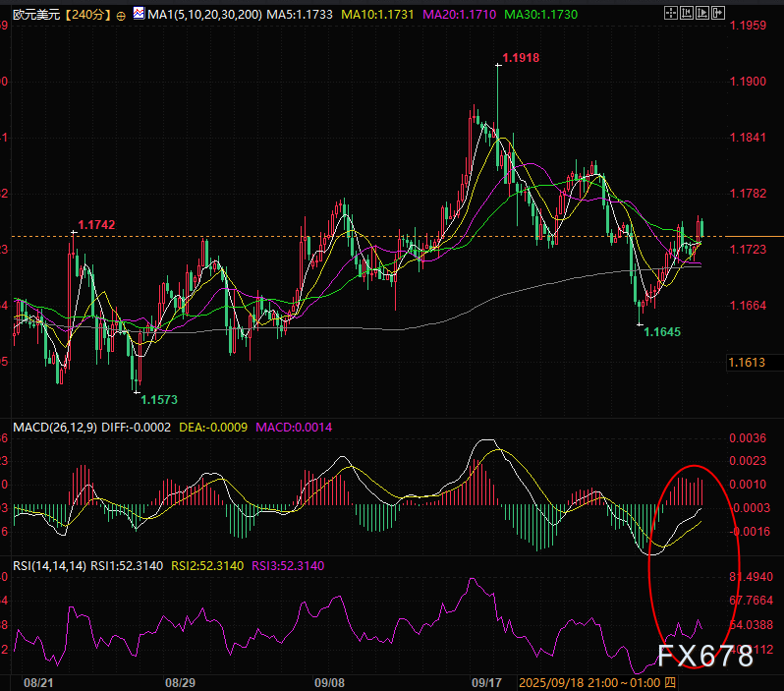The width and height of the screenshot is (784, 691).
Task: Click the rightmost icon in top-right icon group
Action: click(720, 14)
